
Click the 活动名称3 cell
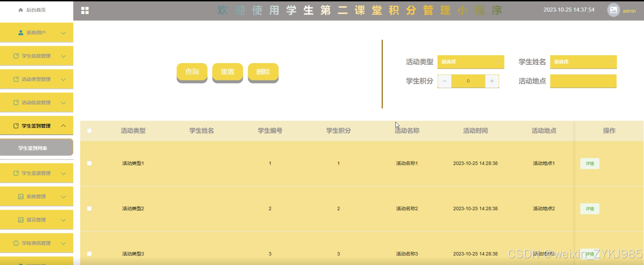click(x=407, y=254)
